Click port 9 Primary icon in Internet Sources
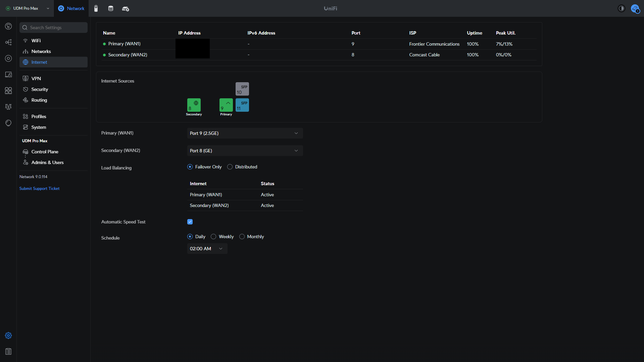 coord(226,105)
